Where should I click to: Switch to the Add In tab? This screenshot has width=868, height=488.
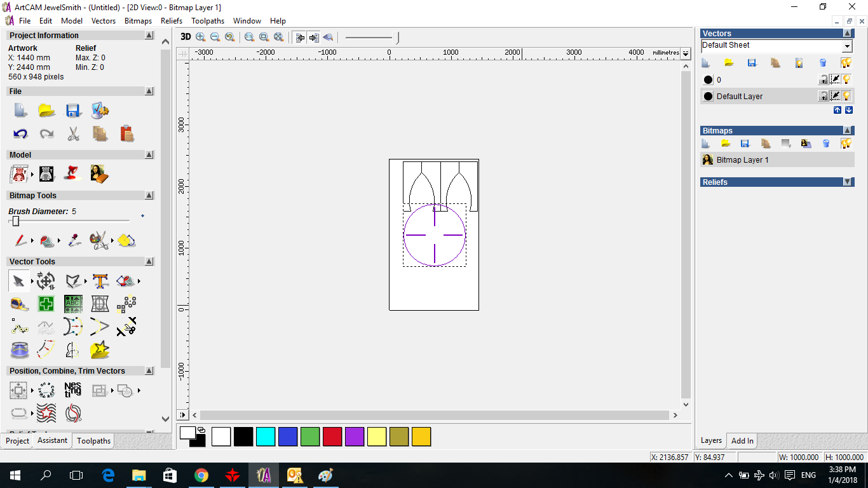[x=742, y=440]
